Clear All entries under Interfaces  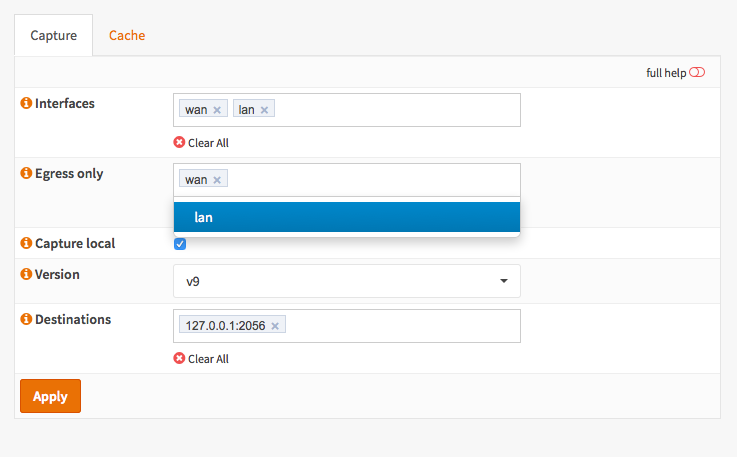point(201,143)
